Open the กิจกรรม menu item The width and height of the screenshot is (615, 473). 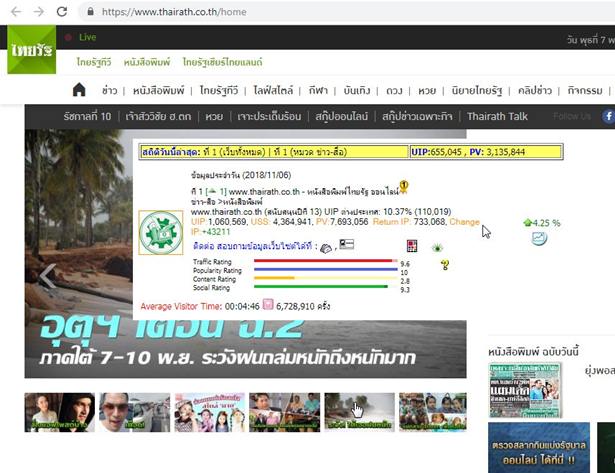585,91
